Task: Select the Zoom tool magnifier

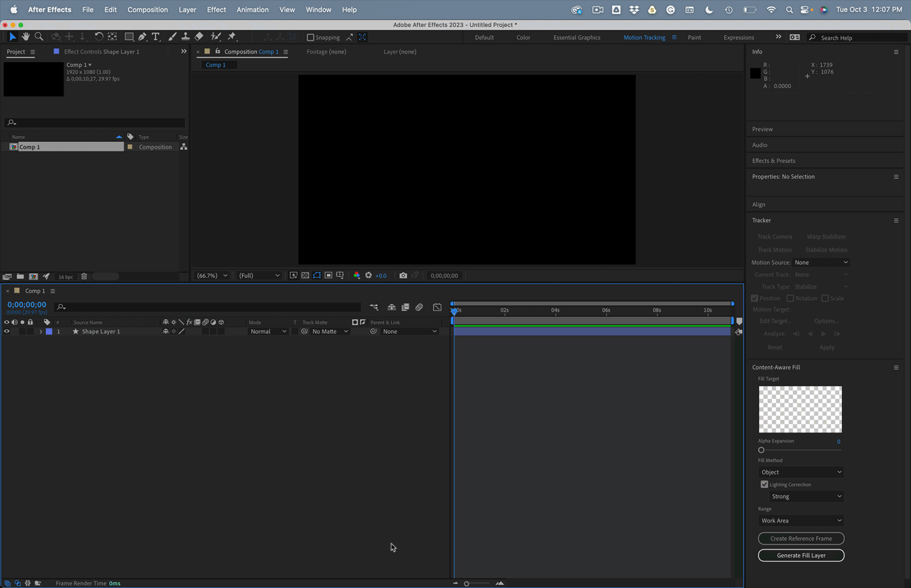Action: [x=39, y=36]
